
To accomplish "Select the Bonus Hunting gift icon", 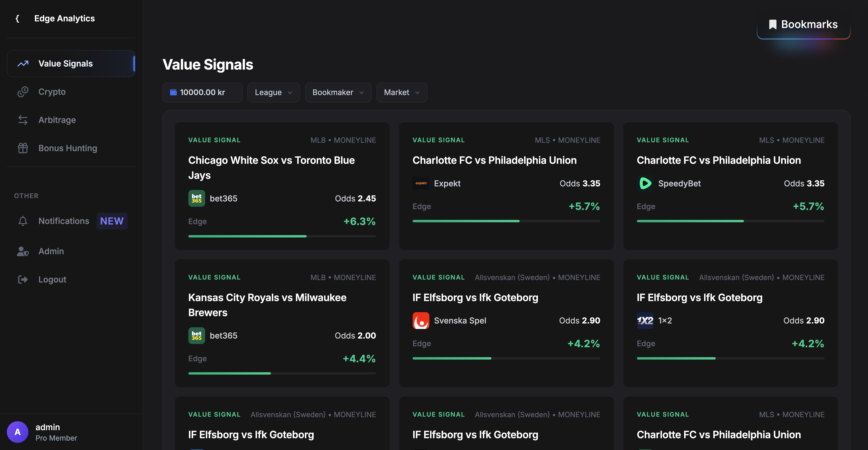I will (23, 148).
